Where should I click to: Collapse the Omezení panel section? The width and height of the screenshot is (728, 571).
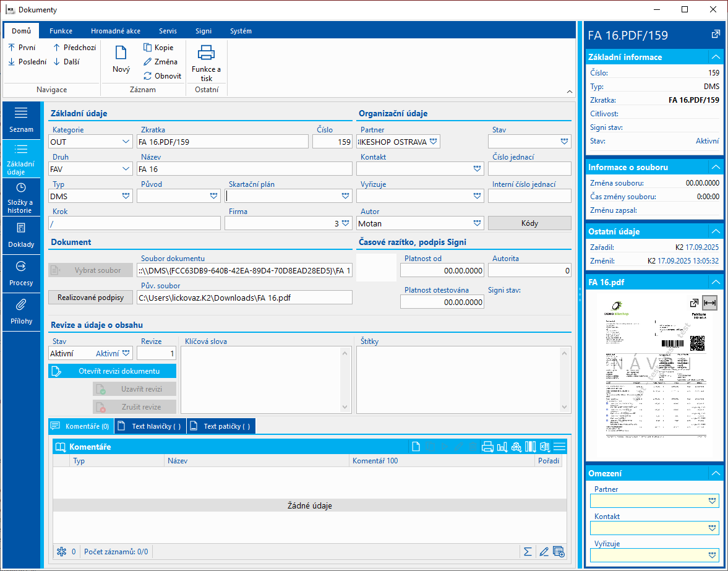716,473
